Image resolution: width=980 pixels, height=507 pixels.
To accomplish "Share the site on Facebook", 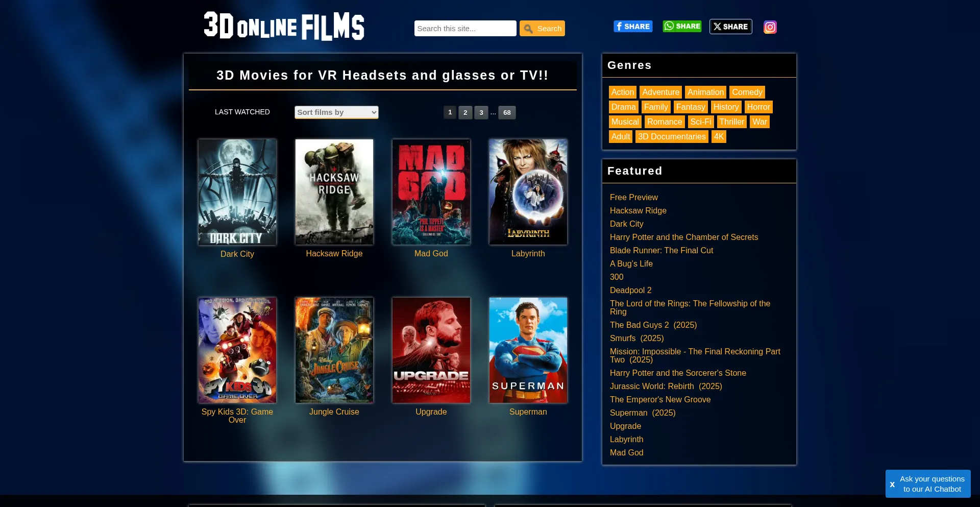I will tap(632, 27).
